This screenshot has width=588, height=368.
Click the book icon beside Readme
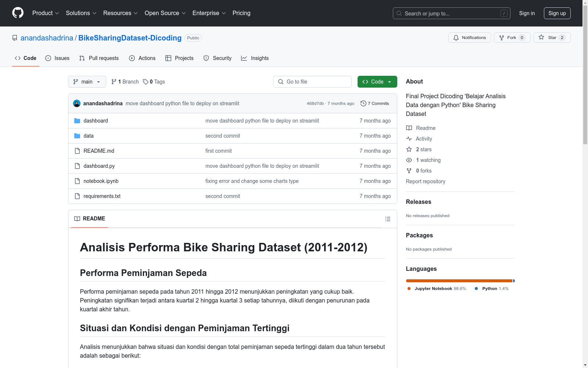pos(409,128)
